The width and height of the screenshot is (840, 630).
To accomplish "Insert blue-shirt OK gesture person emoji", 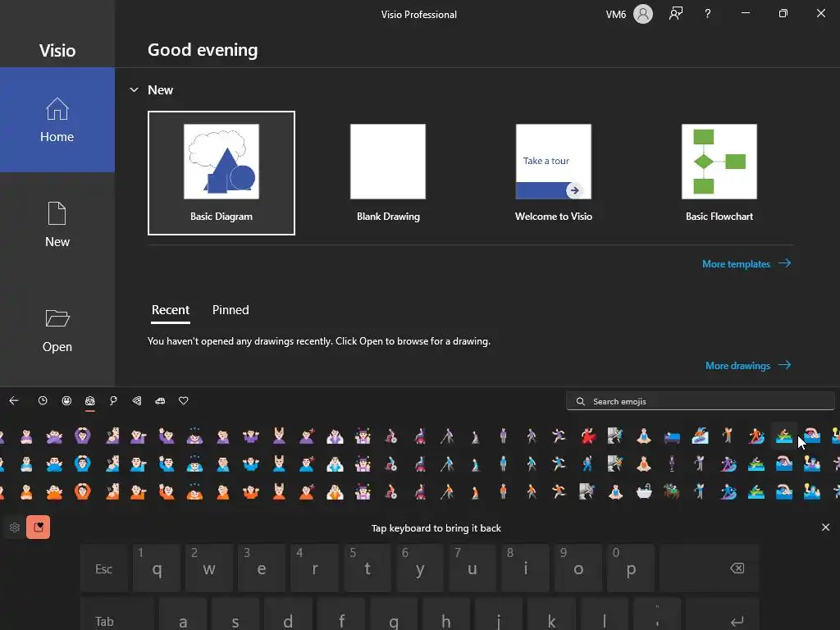I will pos(83,463).
